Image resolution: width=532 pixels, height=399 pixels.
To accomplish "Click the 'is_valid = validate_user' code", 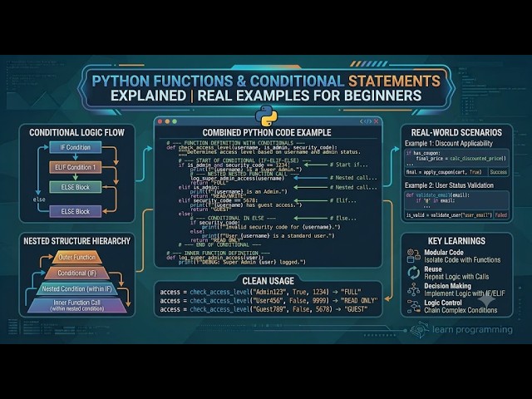I will 449,214.
